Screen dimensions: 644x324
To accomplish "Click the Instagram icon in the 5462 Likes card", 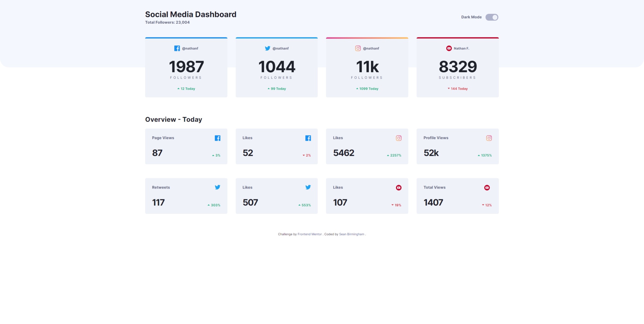I will [x=398, y=138].
